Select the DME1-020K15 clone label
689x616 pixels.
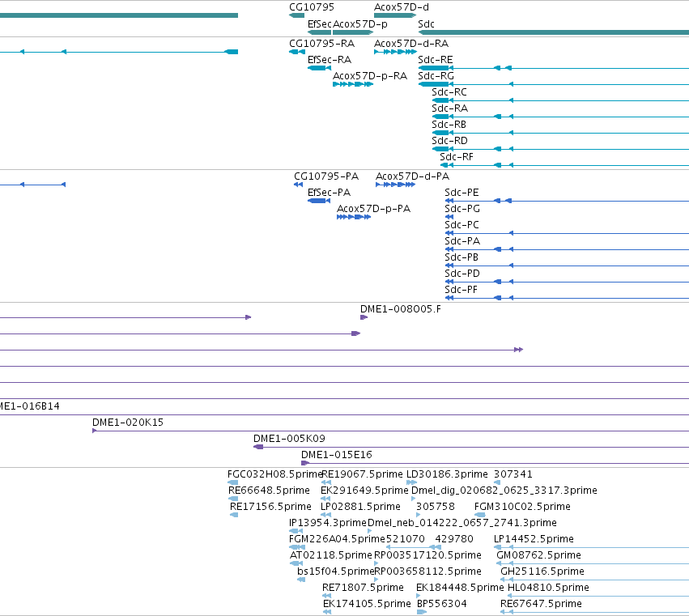pyautogui.click(x=128, y=423)
